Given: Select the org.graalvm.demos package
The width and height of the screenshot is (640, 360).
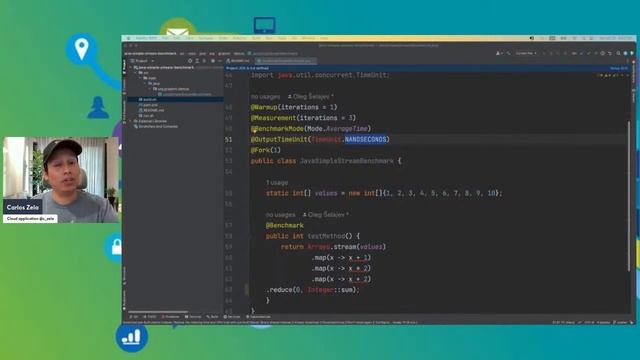Looking at the screenshot, I should [172, 89].
